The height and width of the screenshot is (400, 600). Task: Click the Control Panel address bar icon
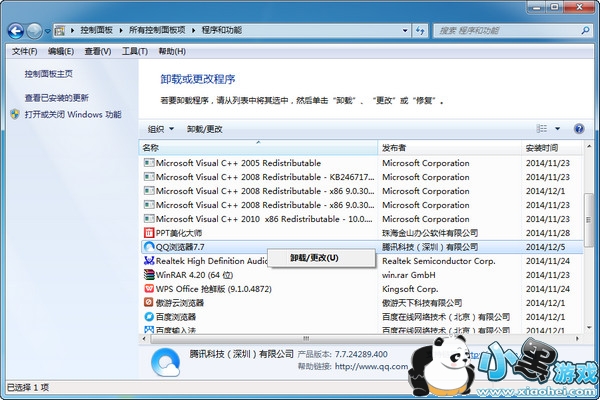[x=60, y=31]
